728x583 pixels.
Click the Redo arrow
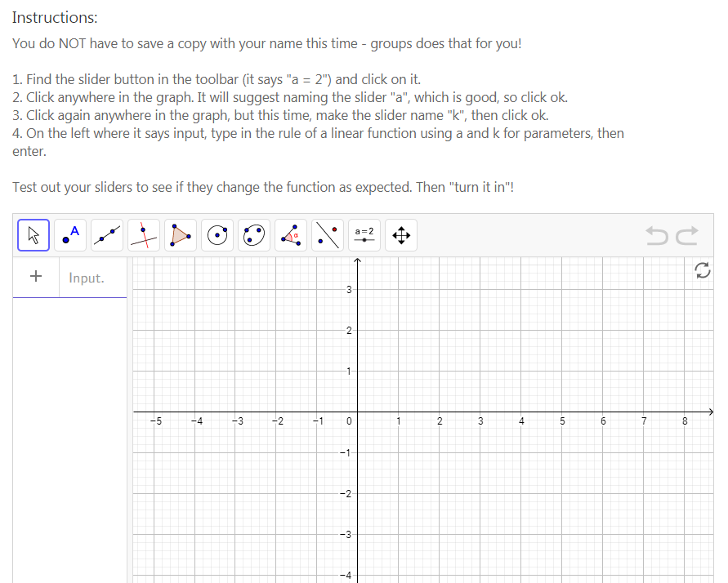(x=687, y=236)
